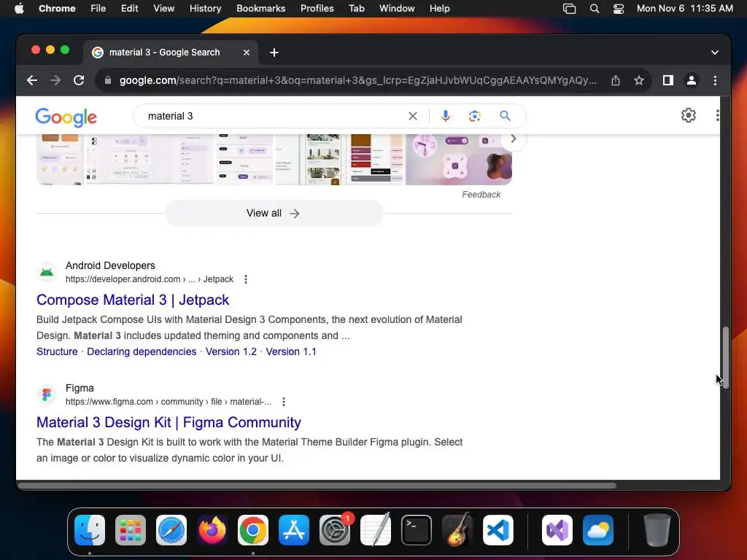Click the Stage Manager menu bar icon

pos(569,9)
